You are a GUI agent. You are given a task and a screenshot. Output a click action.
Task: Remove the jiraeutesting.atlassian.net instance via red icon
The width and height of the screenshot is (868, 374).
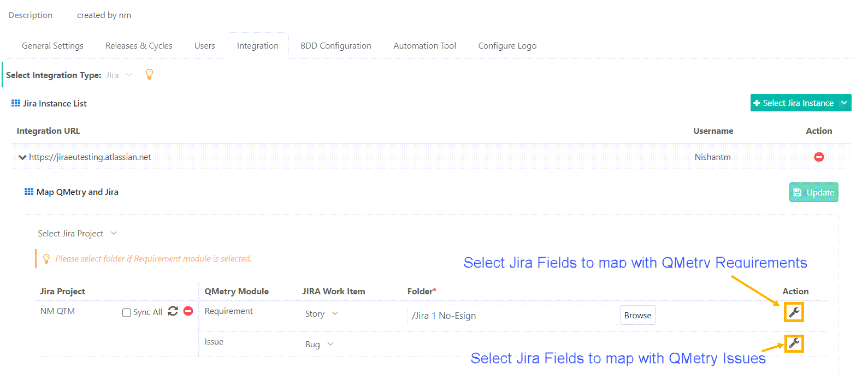[x=819, y=157]
